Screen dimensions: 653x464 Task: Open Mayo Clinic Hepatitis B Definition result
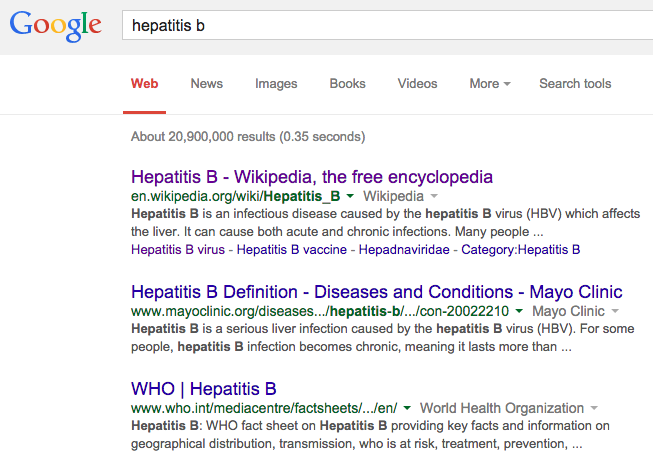pos(376,292)
